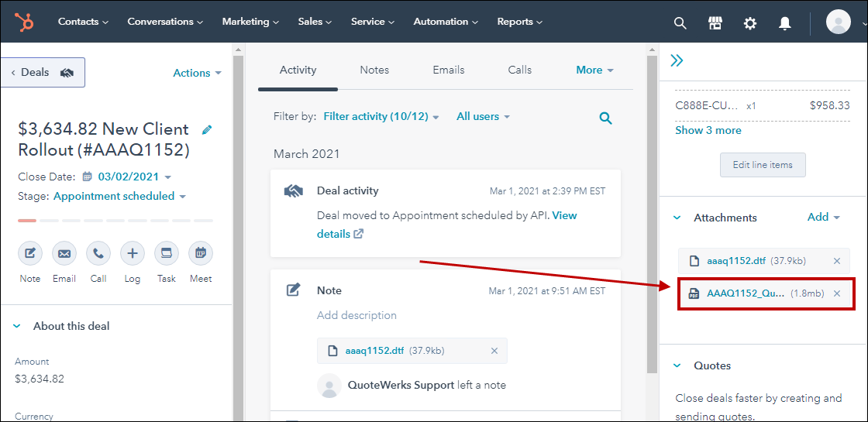Viewport: 868px width, 422px height.
Task: Open the settings gear icon
Action: [x=749, y=23]
